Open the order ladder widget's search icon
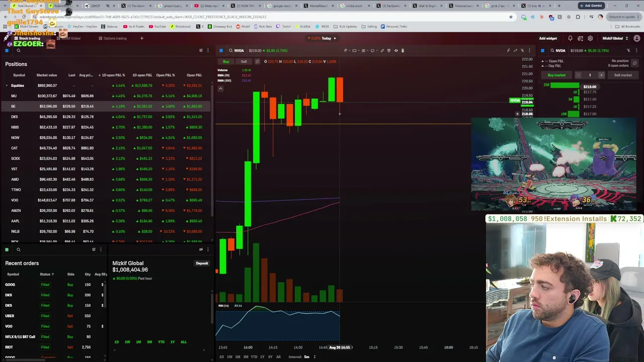This screenshot has width=644, height=362. tap(552, 50)
